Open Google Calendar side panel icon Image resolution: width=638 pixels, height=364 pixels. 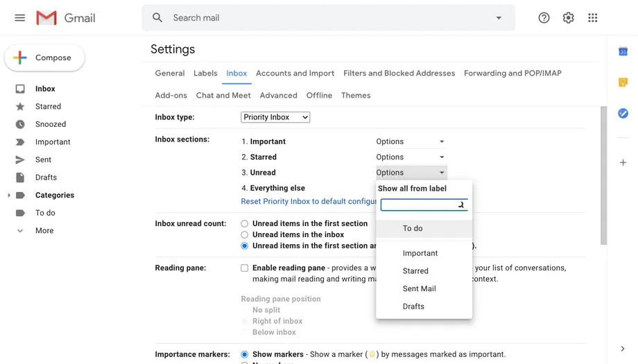coord(623,51)
